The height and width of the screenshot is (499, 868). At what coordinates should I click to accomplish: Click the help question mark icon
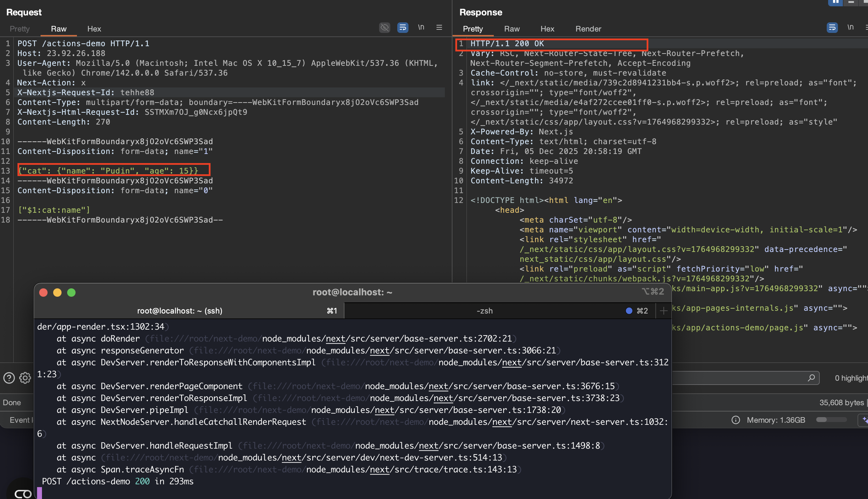click(9, 378)
